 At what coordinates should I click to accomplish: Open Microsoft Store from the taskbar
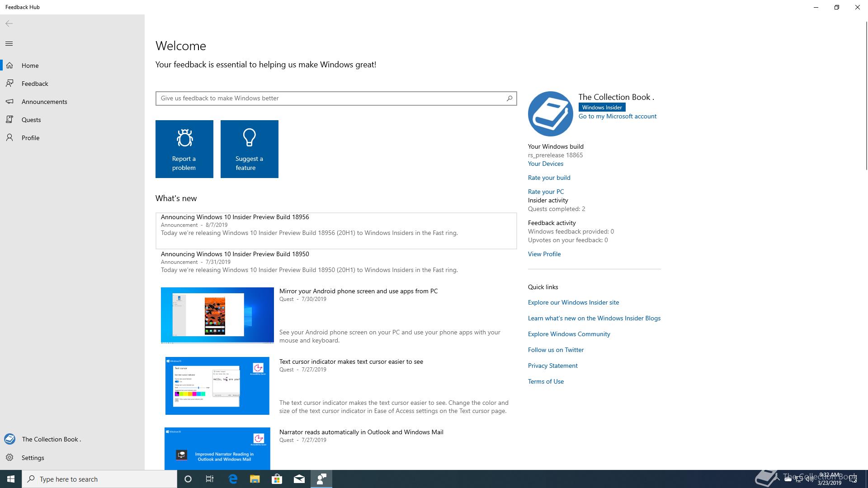(x=277, y=479)
